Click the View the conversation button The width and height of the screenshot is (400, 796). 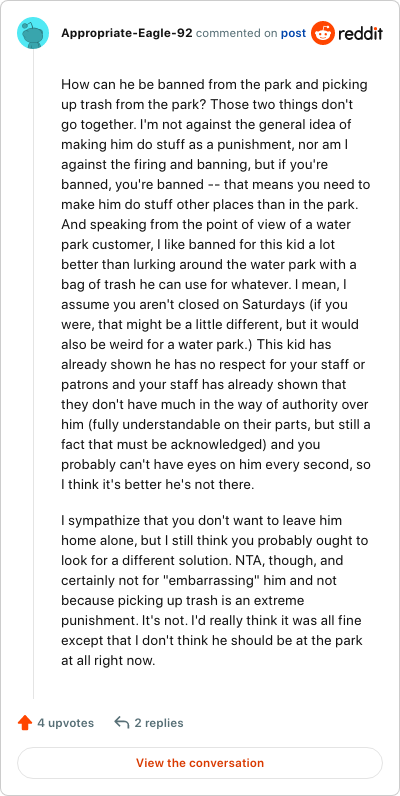click(200, 763)
